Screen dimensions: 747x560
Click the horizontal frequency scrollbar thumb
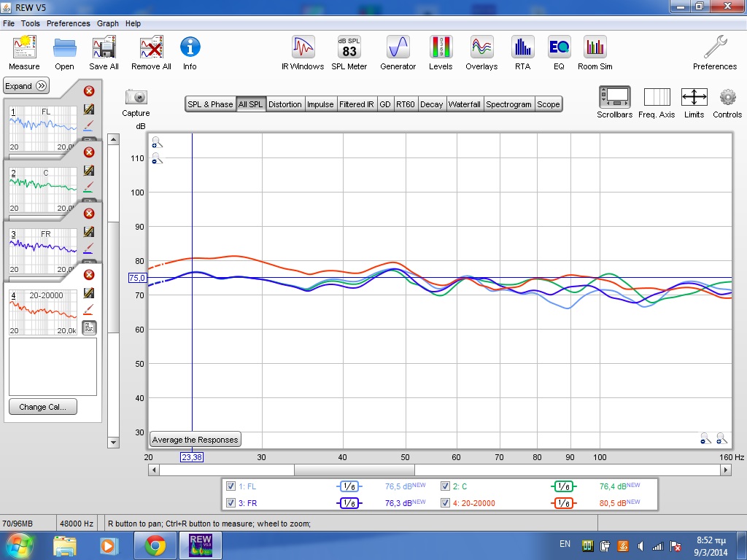tap(354, 470)
